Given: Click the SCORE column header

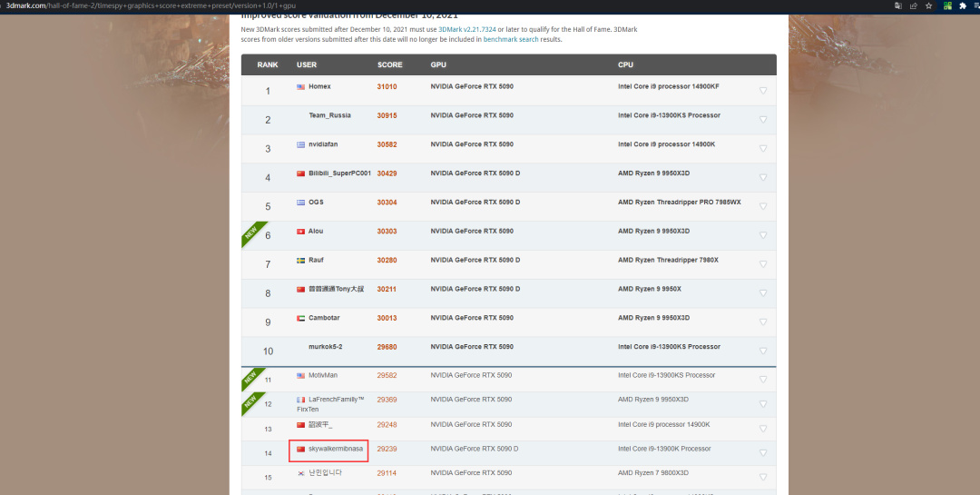Looking at the screenshot, I should (x=390, y=65).
